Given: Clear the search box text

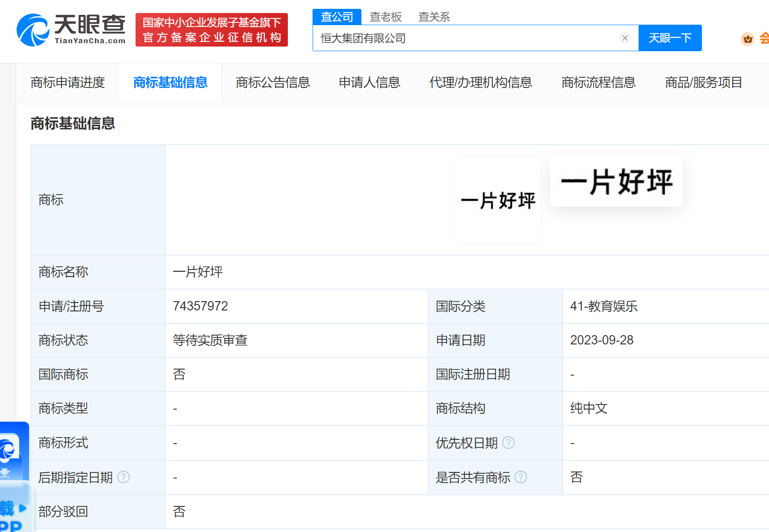Looking at the screenshot, I should coord(625,38).
